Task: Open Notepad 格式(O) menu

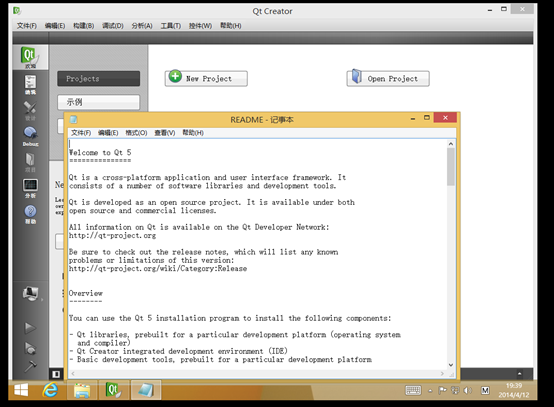Action: (136, 132)
